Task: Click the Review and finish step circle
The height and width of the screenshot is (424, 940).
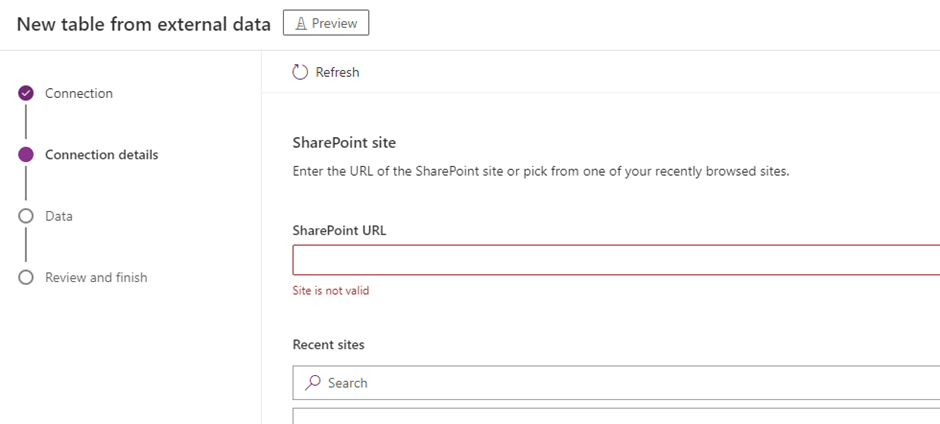Action: (26, 278)
